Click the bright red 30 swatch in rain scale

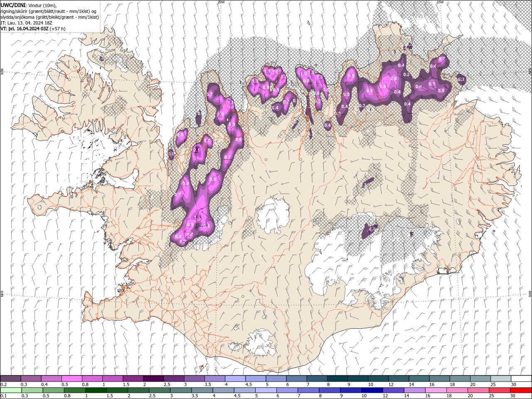click(x=521, y=390)
